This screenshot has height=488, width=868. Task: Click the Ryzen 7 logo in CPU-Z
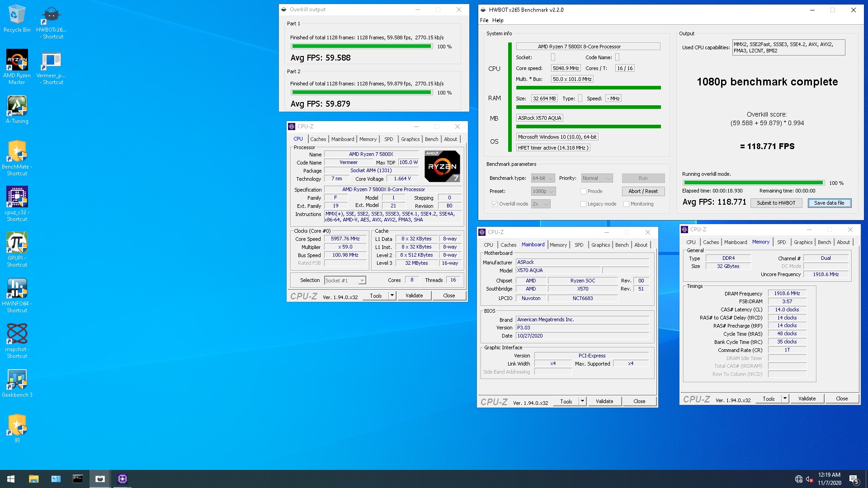(442, 166)
